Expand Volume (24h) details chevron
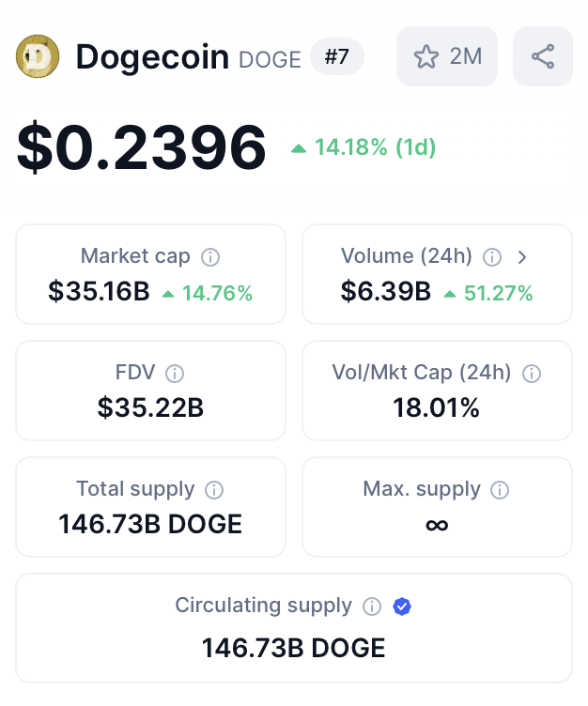 click(522, 256)
